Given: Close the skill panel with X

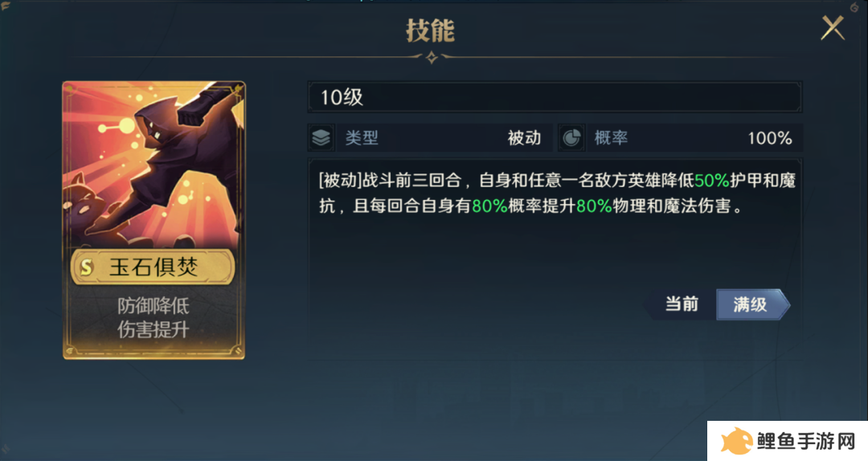Looking at the screenshot, I should click(833, 28).
